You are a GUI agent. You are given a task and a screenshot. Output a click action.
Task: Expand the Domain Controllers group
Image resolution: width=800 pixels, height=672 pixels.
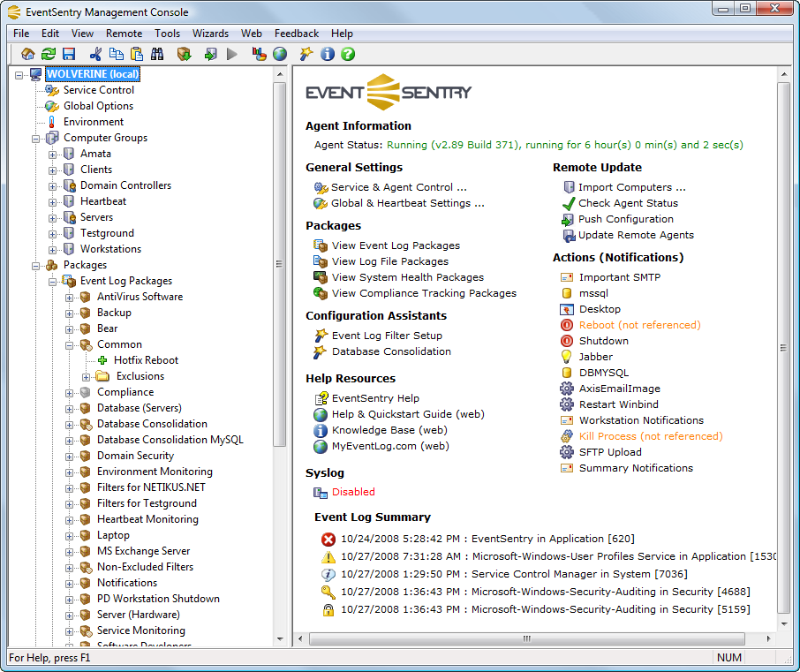point(52,186)
